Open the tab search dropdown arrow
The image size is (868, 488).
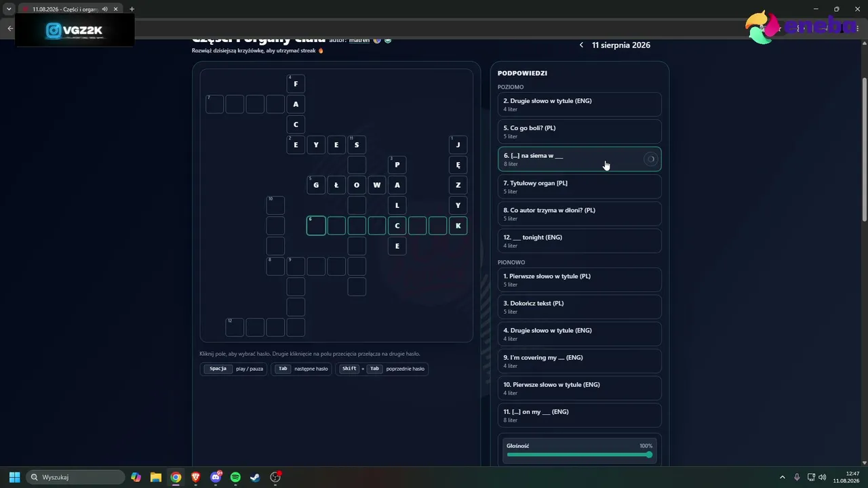click(9, 9)
